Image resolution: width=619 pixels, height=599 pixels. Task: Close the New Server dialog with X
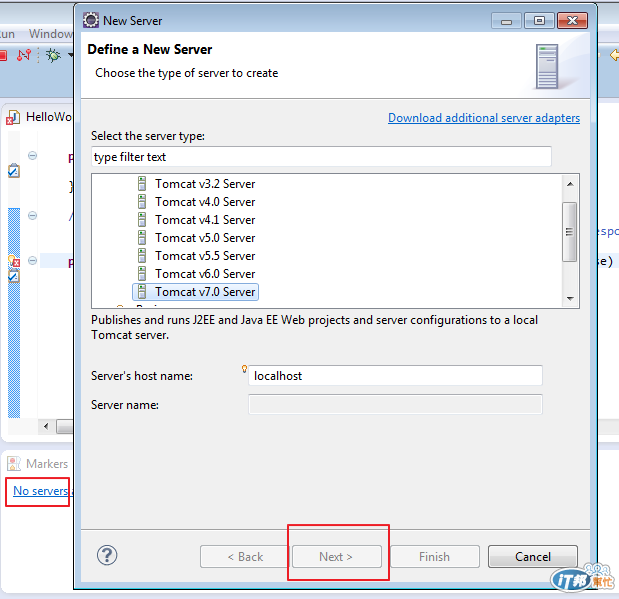[572, 21]
